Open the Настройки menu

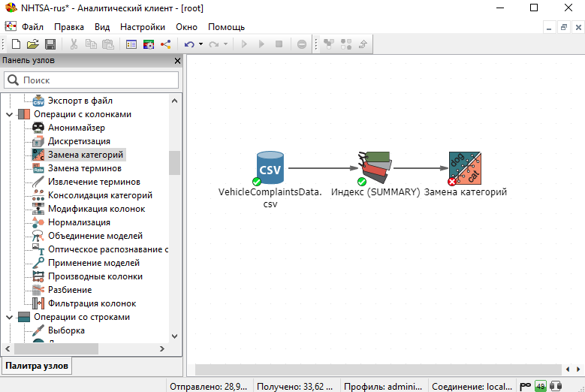(x=142, y=26)
